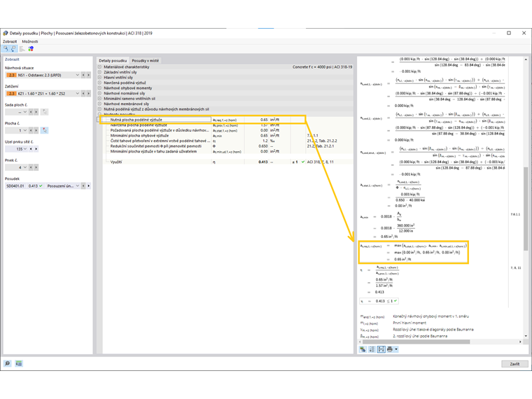
Task: Click the grayed-out list toolbar icon
Action: 22,49
